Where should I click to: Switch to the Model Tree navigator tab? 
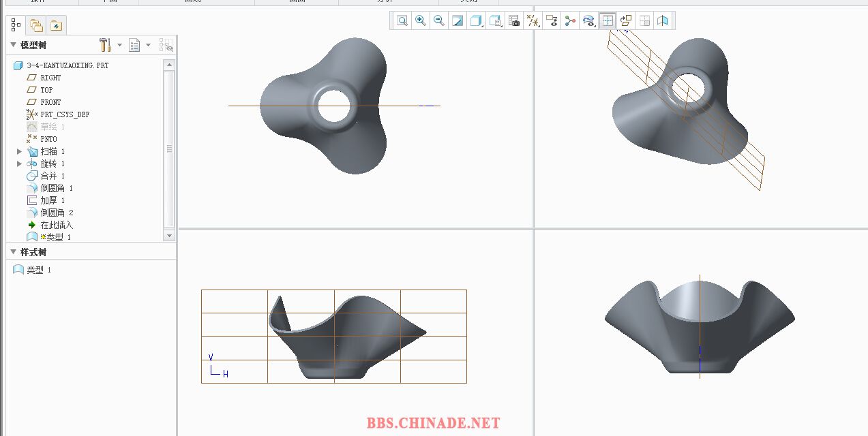click(16, 25)
